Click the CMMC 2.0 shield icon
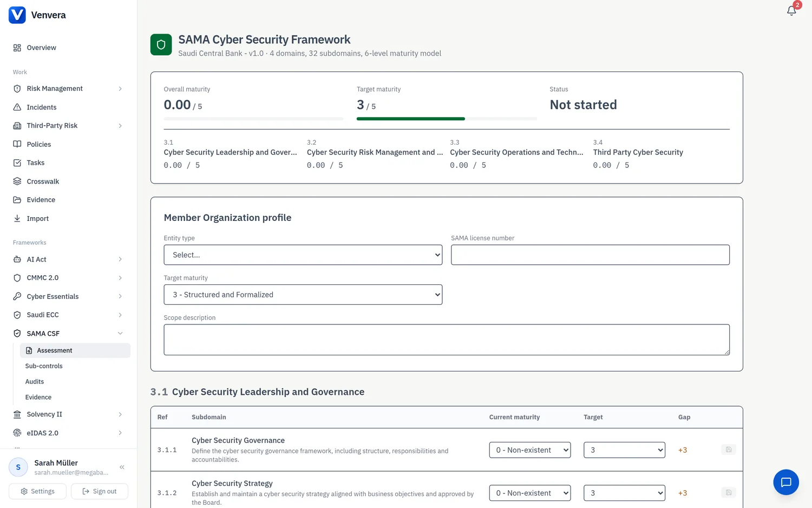The image size is (812, 508). click(17, 278)
